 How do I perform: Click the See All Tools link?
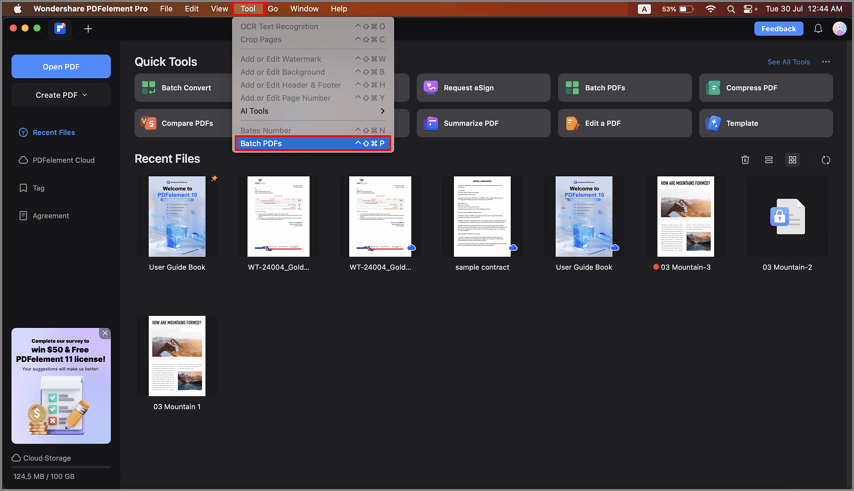(788, 62)
